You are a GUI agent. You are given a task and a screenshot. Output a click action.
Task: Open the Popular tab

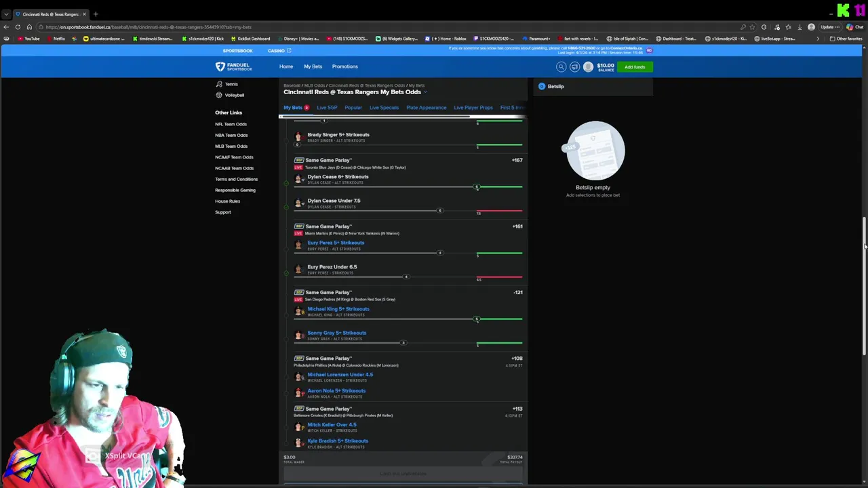tap(353, 108)
